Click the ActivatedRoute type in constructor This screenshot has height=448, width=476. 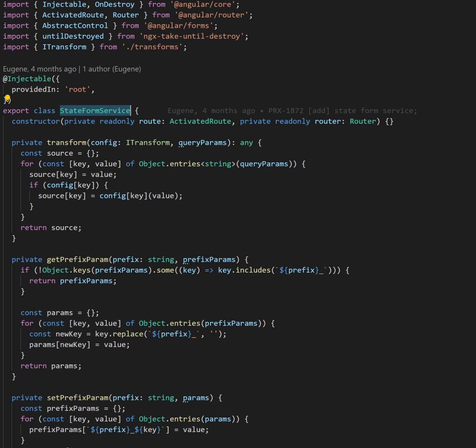[x=200, y=121]
